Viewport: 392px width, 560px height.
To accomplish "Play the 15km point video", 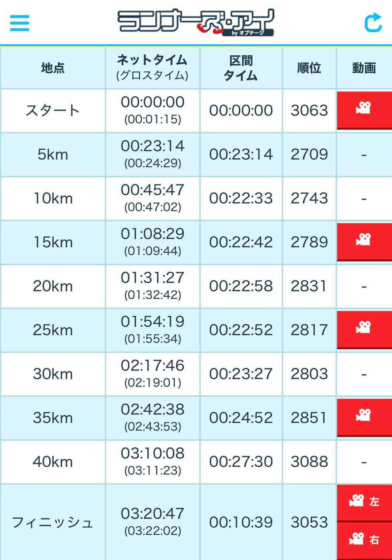I will click(x=364, y=241).
